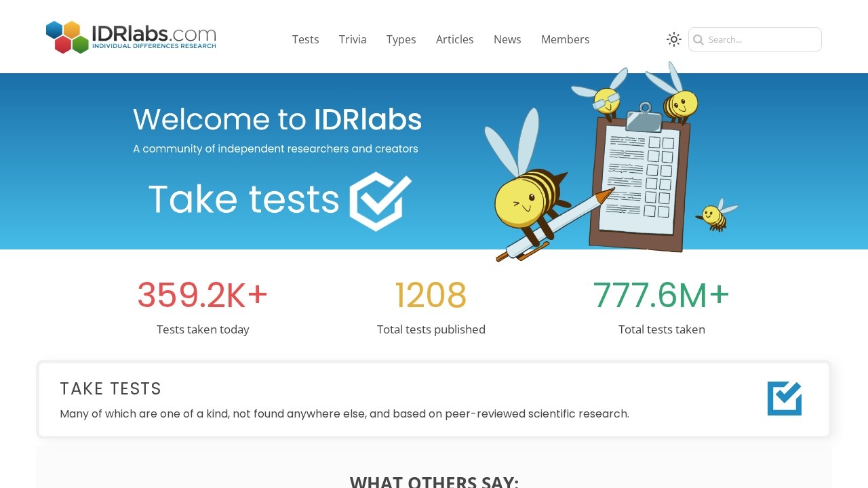This screenshot has width=868, height=488.
Task: Toggle the light/dark theme sun icon
Action: click(x=673, y=39)
